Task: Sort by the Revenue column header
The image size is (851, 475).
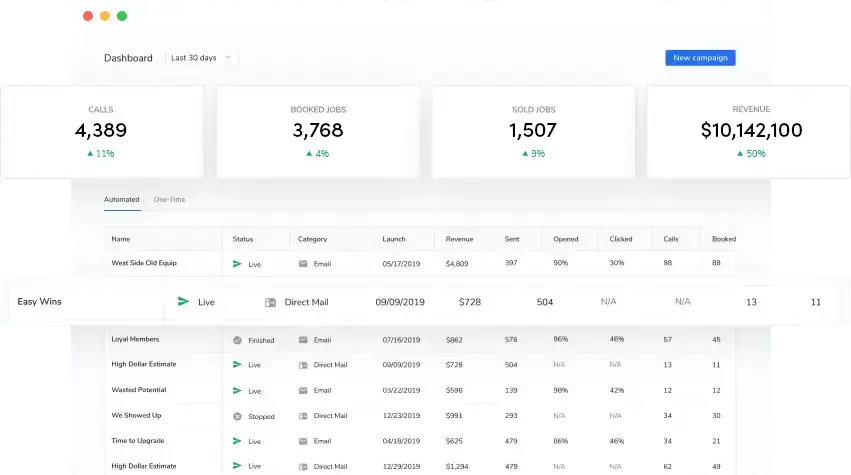Action: coord(459,239)
